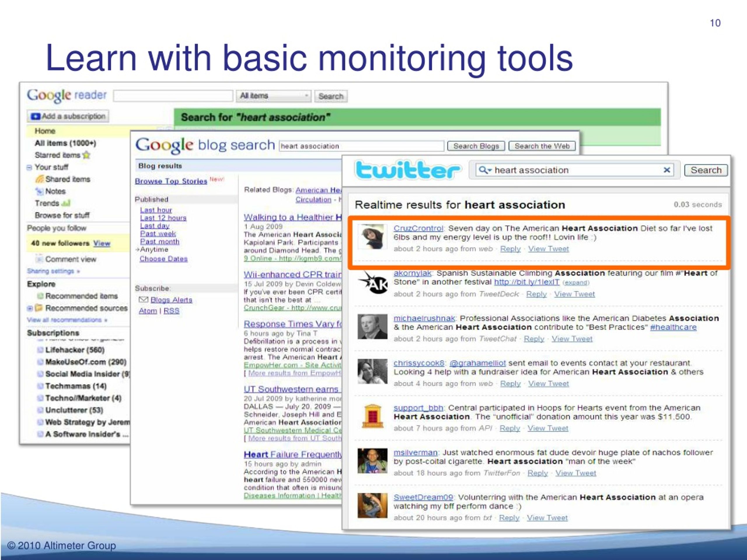Click the Google Reader logo
The height and width of the screenshot is (560, 747).
click(67, 96)
